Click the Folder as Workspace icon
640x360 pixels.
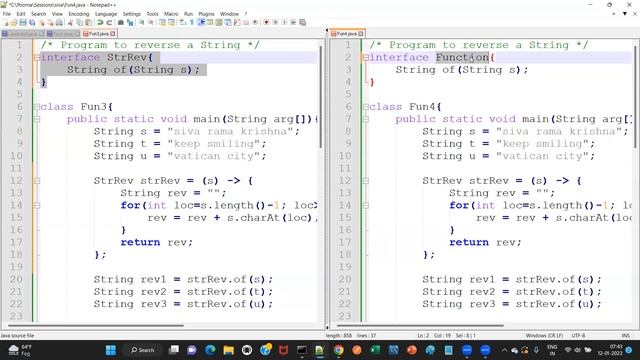click(246, 22)
